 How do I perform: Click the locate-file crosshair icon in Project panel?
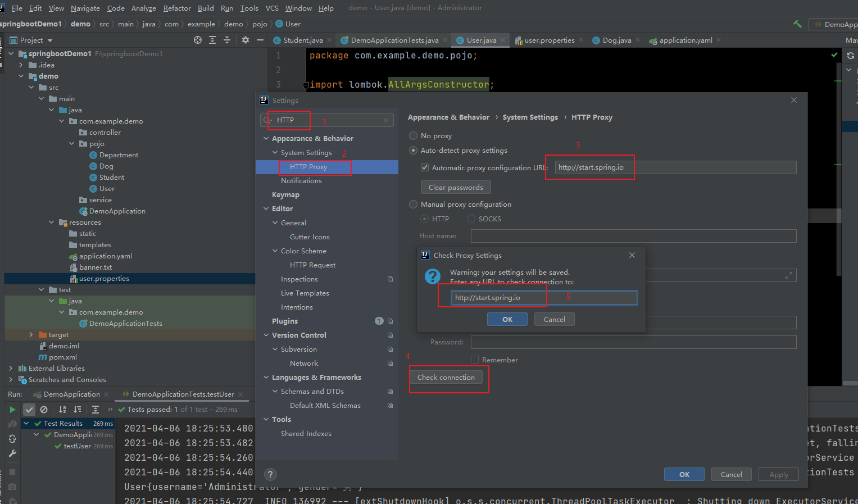198,40
